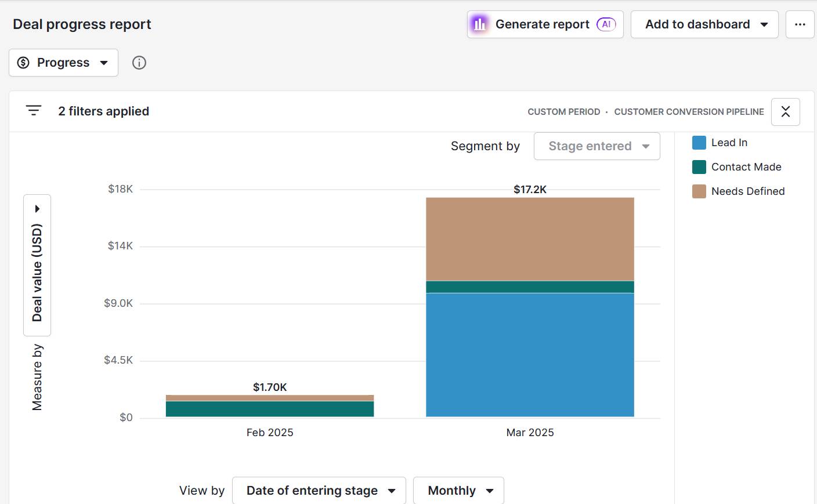
Task: Hide the Contact Made segment via legend
Action: pyautogui.click(x=746, y=167)
